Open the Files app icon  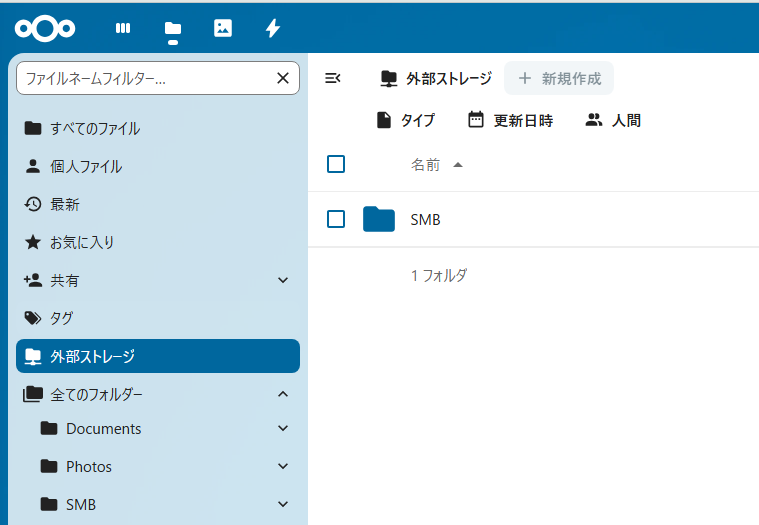173,28
